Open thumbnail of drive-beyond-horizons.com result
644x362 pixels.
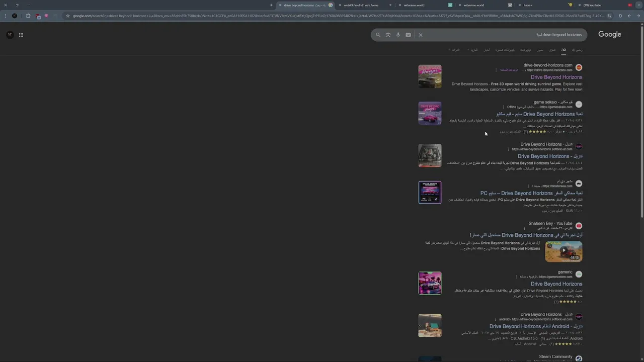(x=430, y=76)
